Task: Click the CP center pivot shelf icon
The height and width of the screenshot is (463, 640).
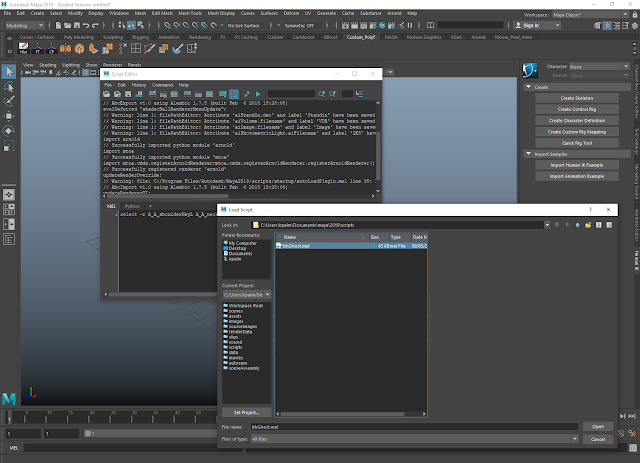Action: 51,49
